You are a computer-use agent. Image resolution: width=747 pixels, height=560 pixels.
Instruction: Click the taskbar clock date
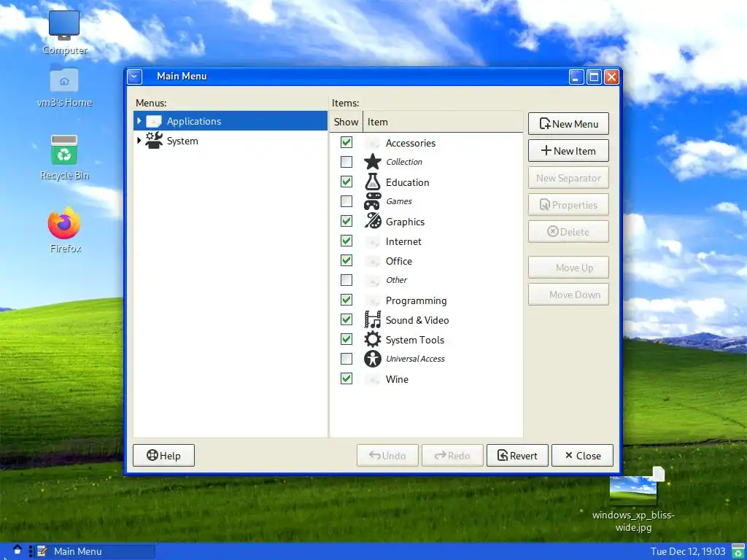[688, 551]
